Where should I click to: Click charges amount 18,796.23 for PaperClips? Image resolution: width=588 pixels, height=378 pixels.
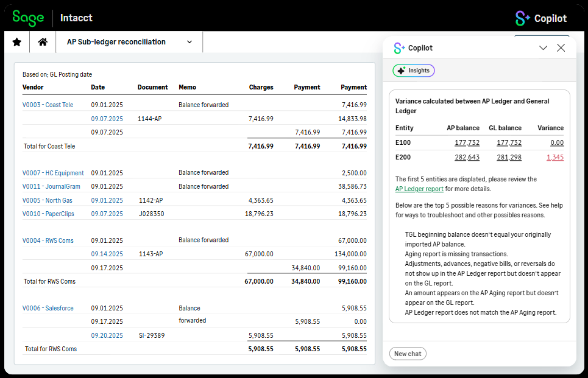(x=259, y=214)
